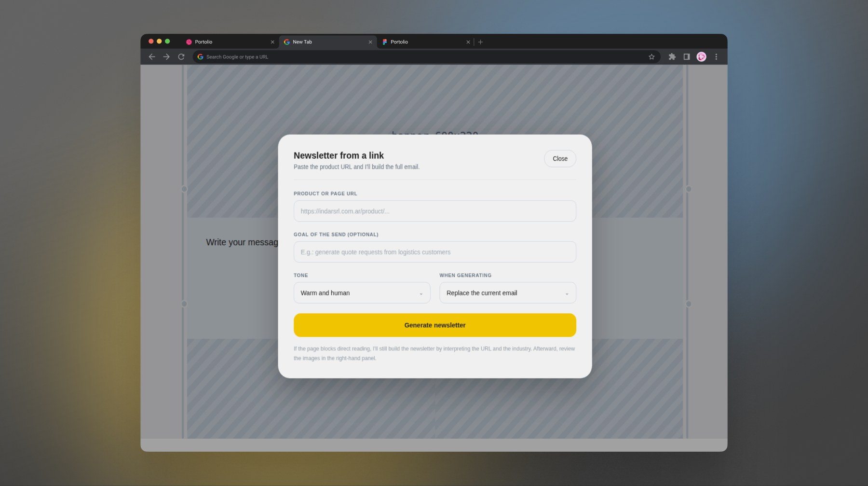Close the Newsletter from a link dialog
The height and width of the screenshot is (486, 868).
[x=560, y=159]
